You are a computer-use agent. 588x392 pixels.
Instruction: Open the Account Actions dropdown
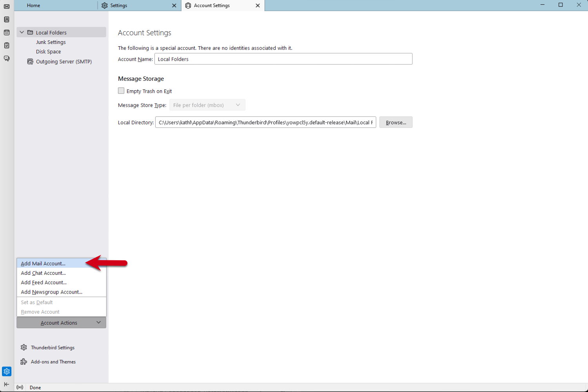coord(61,322)
